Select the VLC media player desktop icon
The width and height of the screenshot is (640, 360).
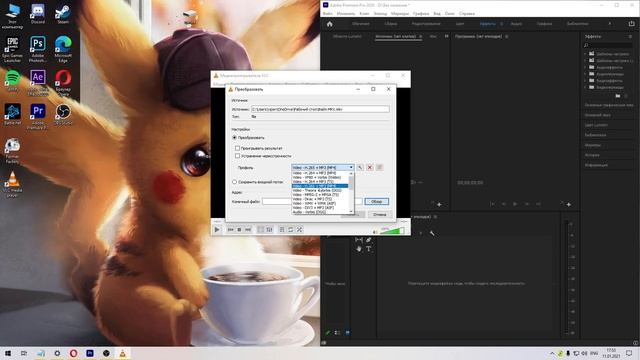point(12,184)
